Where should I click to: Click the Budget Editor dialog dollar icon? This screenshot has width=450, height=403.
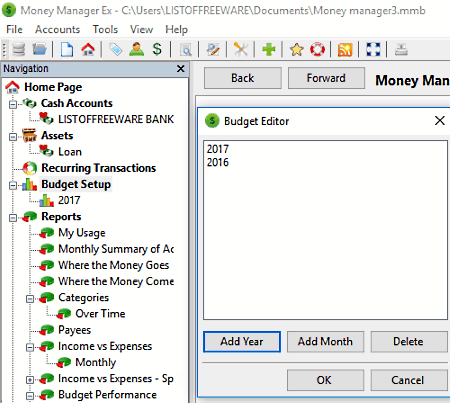212,121
